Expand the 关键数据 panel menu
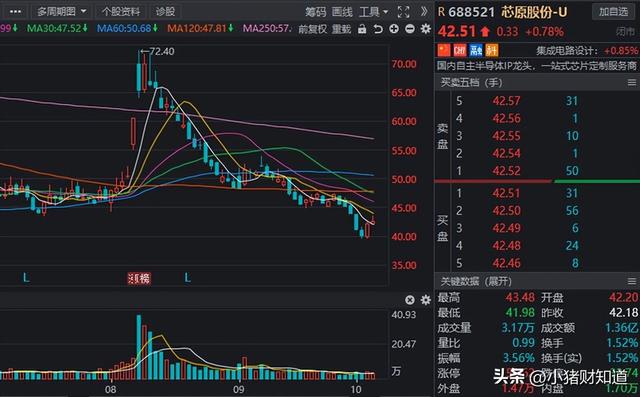The image size is (640, 397). (631, 281)
